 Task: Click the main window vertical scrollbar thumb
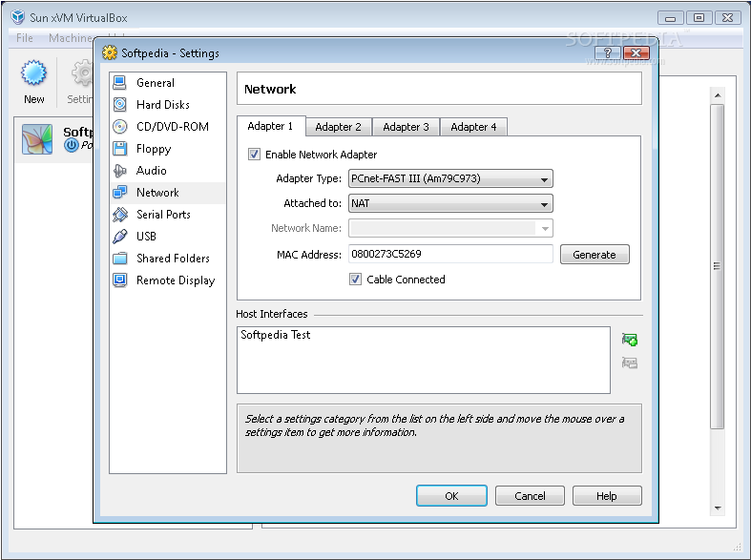(717, 266)
